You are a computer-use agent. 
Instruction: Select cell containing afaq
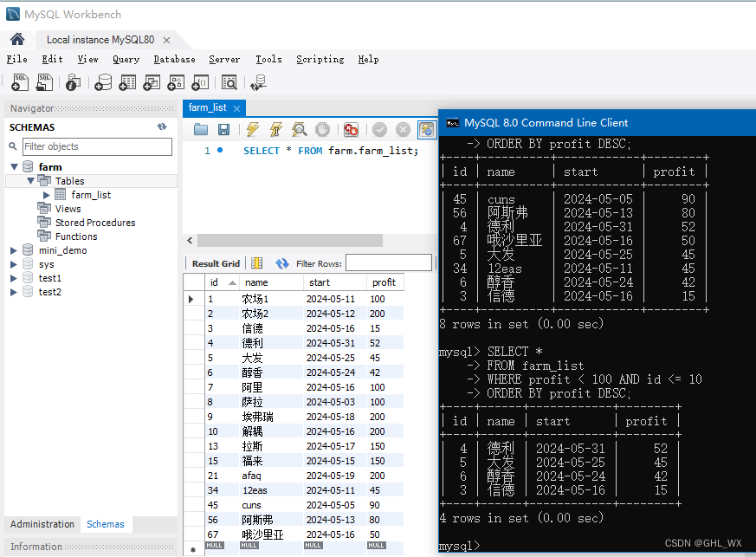(x=271, y=476)
